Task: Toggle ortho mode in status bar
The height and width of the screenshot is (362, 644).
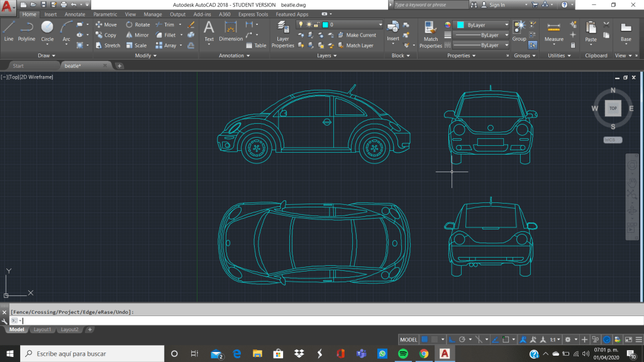Action: [x=453, y=340]
